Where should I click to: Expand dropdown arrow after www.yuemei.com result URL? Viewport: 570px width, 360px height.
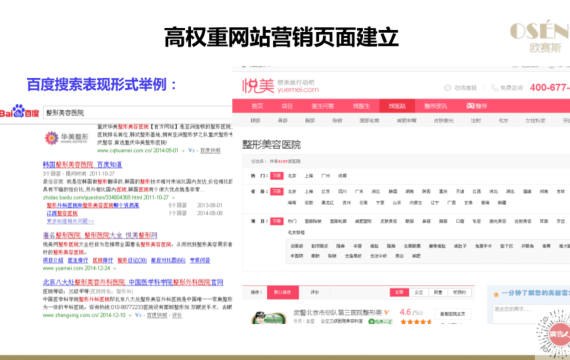[115, 268]
